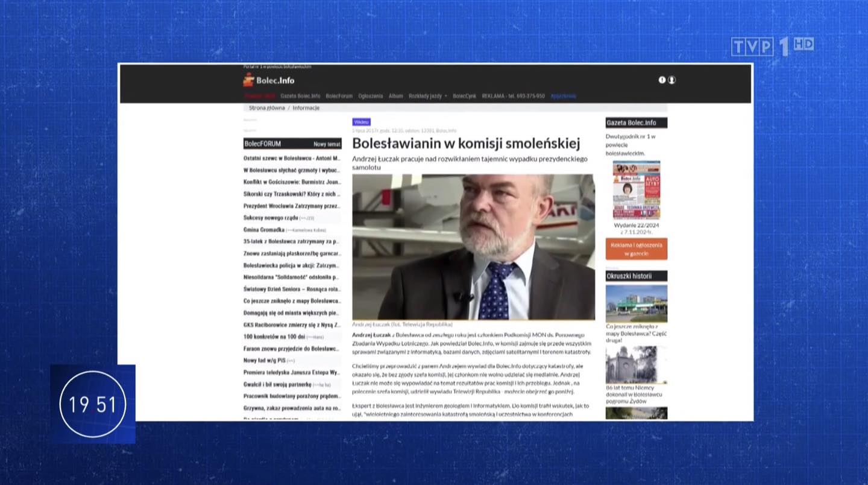Open topic 'Faraon znowu przyjedzie'
Screen dimensions: 868x485
(x=292, y=349)
